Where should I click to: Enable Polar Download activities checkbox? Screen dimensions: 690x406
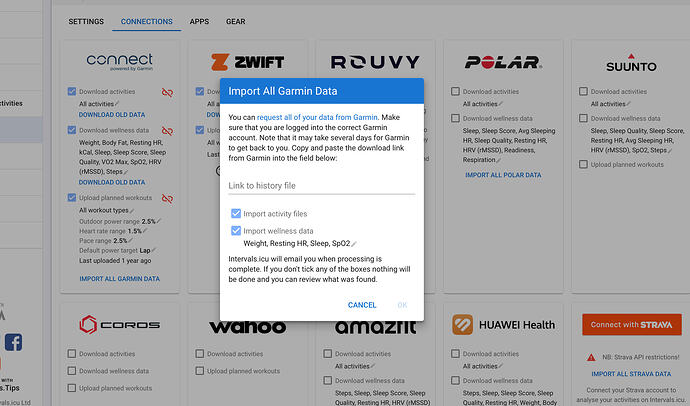[455, 91]
